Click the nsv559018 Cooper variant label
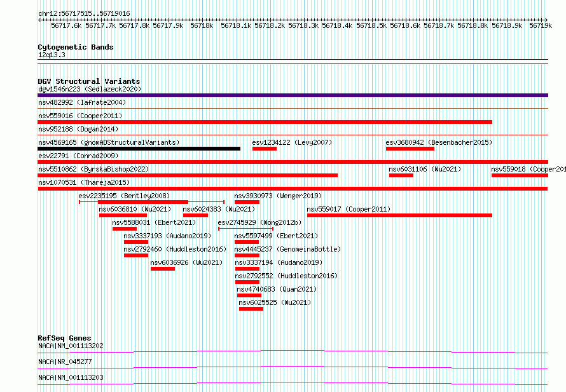Image resolution: width=566 pixels, height=392 pixels. pos(528,169)
